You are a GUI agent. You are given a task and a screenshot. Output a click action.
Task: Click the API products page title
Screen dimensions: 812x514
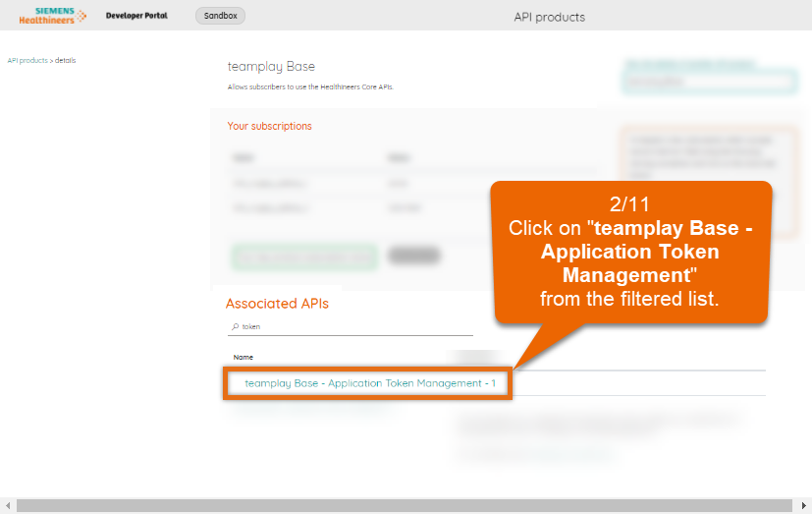(549, 17)
